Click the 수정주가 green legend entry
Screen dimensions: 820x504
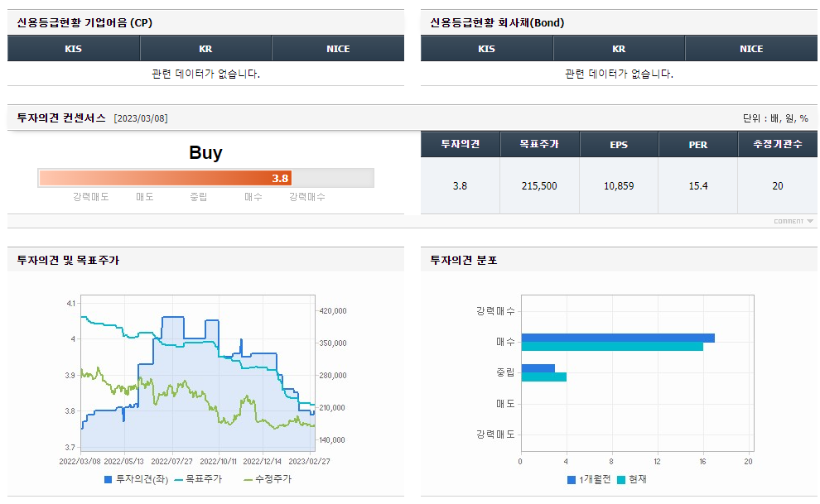[268, 479]
